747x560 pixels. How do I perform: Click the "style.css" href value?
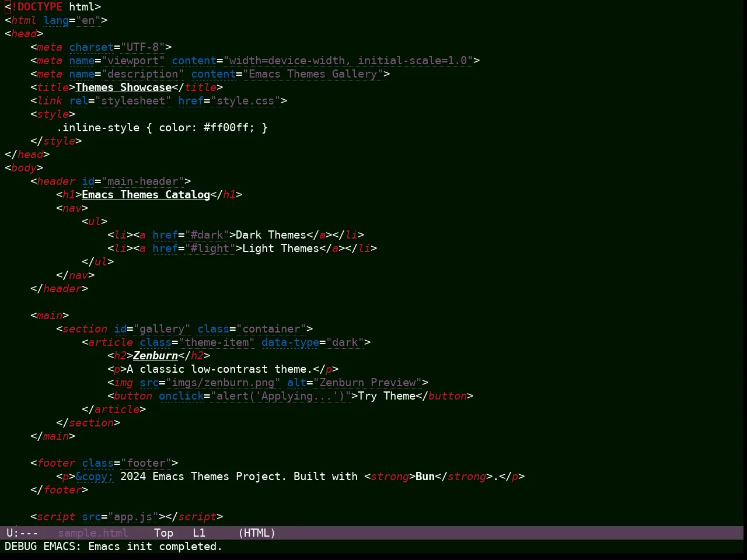point(246,101)
